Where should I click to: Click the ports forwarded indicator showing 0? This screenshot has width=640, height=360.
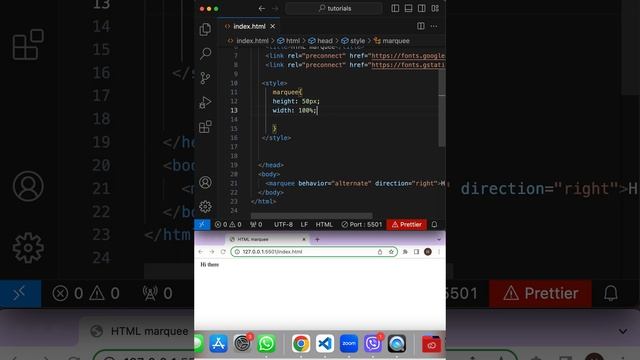coord(256,224)
